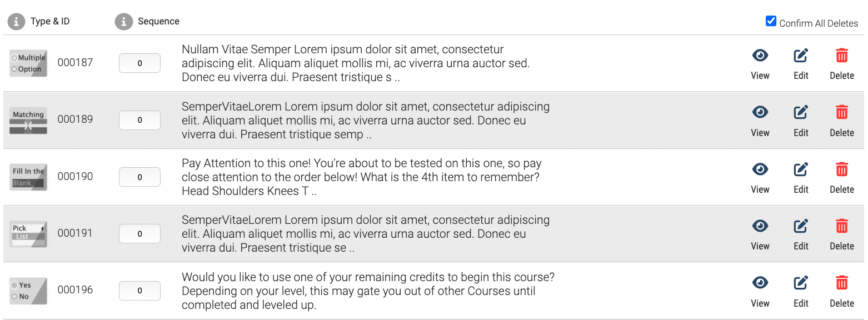Image resolution: width=868 pixels, height=320 pixels.
Task: Click the Matching question type thumbnail
Action: [28, 120]
